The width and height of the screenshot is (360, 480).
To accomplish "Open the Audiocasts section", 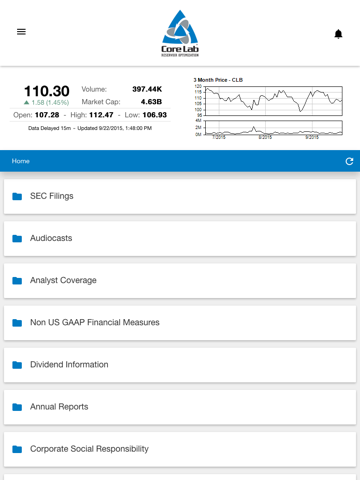I will pos(180,238).
